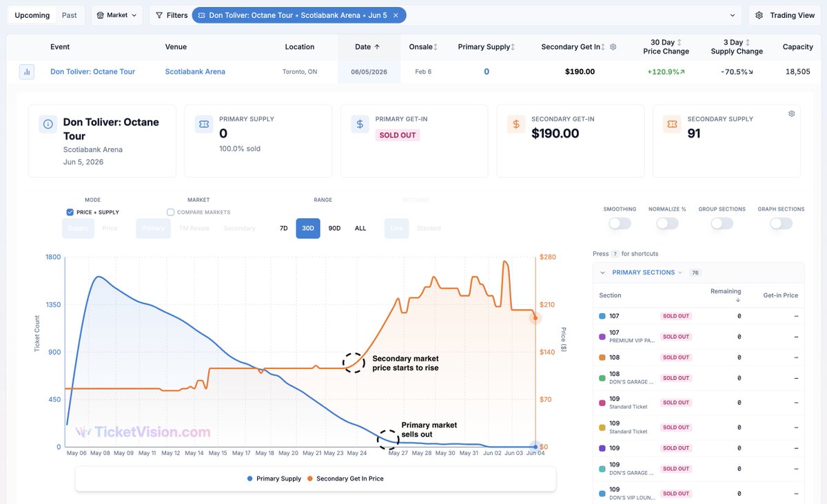Toggle Secondary Get In Price legend series
This screenshot has width=827, height=504.
(345, 479)
